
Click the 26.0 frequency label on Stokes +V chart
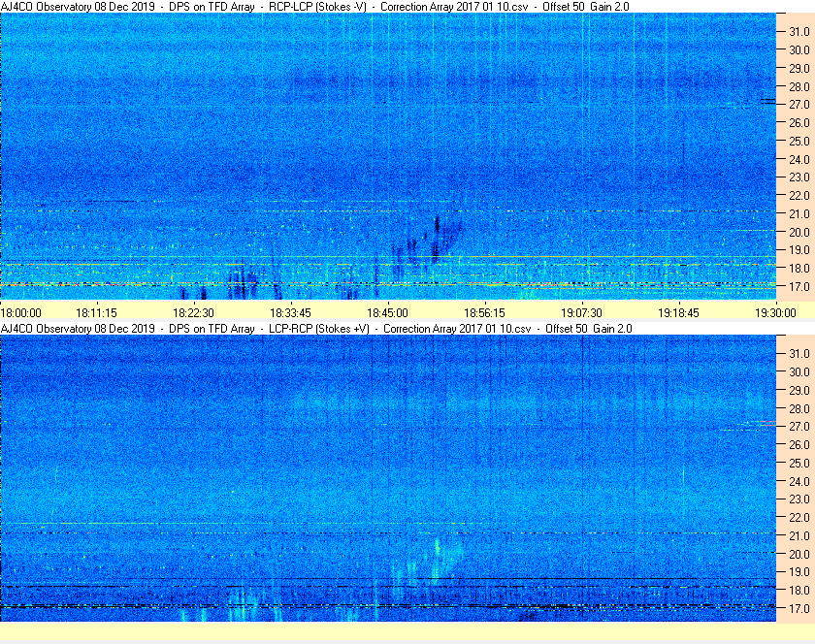[799, 445]
